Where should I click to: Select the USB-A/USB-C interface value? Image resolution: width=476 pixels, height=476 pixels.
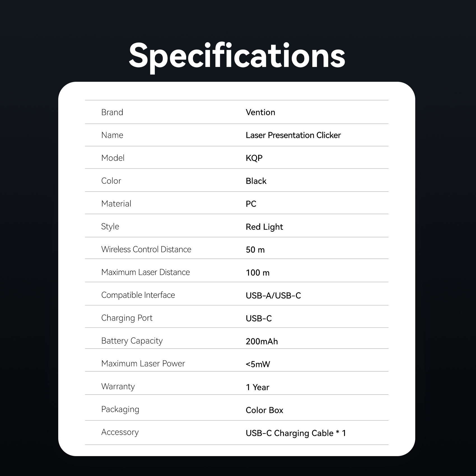[x=273, y=295]
